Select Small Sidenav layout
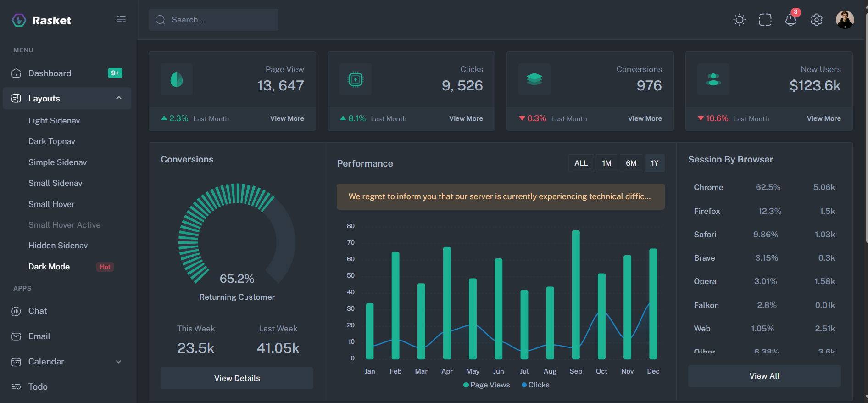Image resolution: width=868 pixels, height=403 pixels. click(55, 183)
